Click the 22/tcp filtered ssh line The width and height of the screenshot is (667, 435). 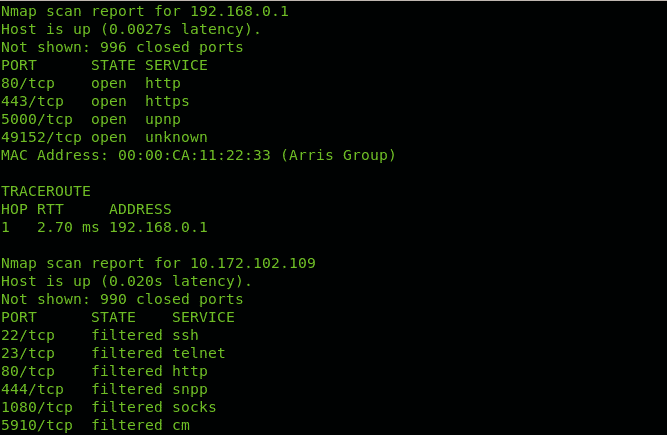tap(100, 335)
